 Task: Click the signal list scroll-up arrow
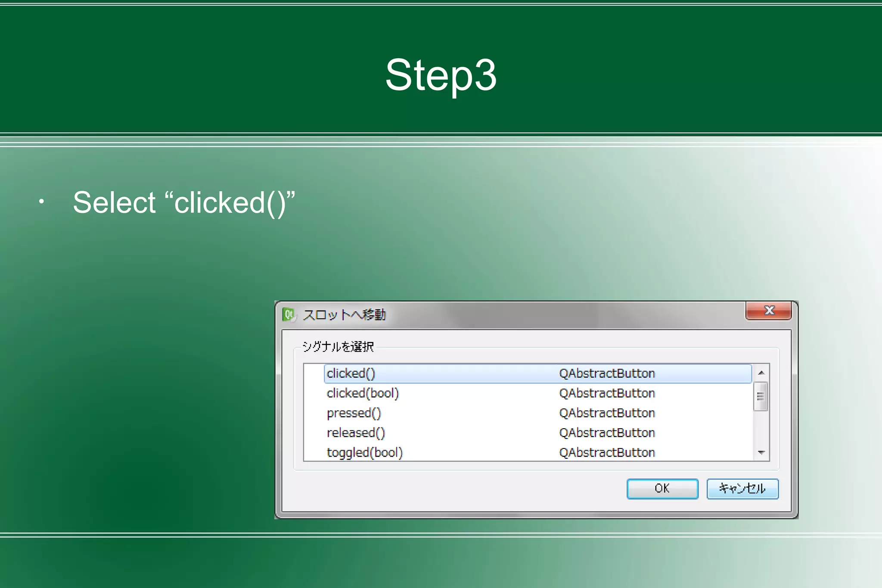click(761, 373)
